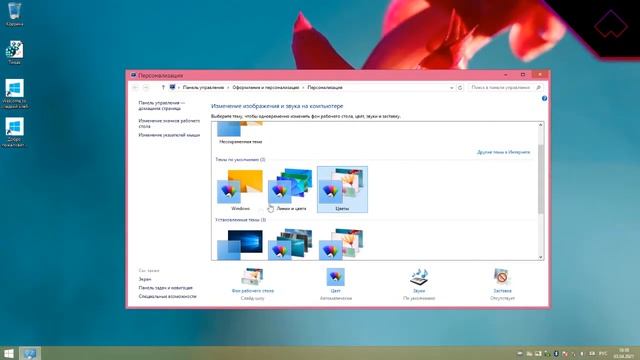Image resolution: width=640 pixels, height=360 pixels.
Task: Click the search magnifier icon
Action: [x=539, y=88]
